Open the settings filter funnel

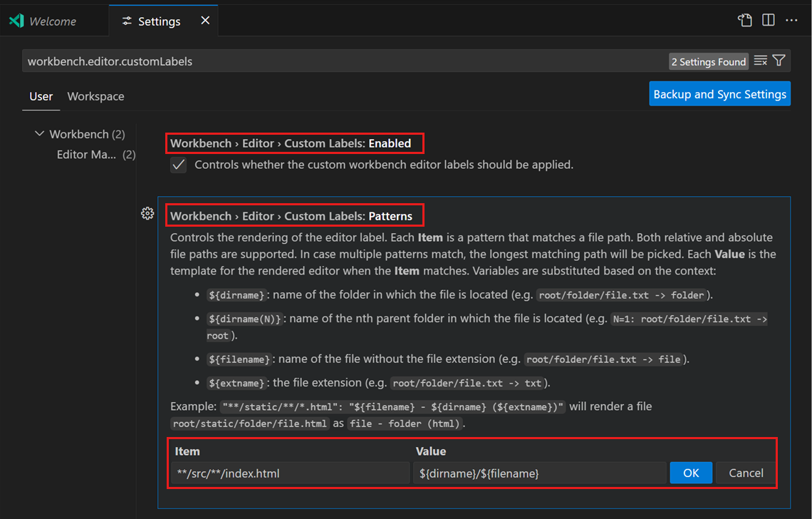pos(779,61)
